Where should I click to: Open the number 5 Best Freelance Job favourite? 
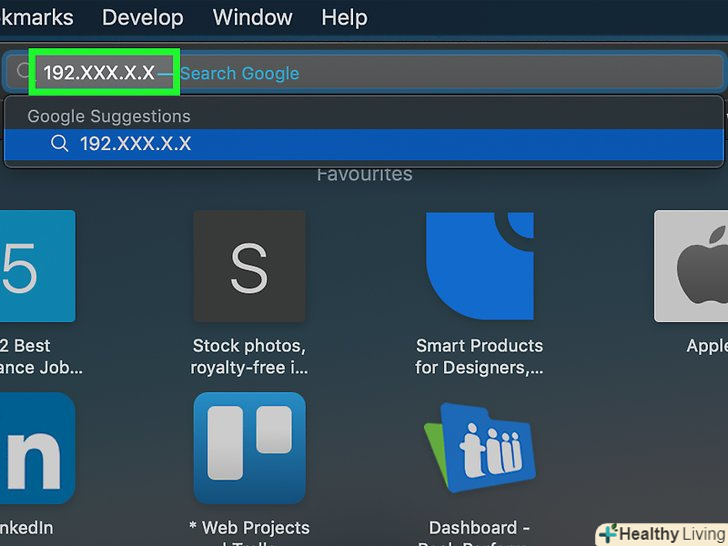tap(37, 266)
